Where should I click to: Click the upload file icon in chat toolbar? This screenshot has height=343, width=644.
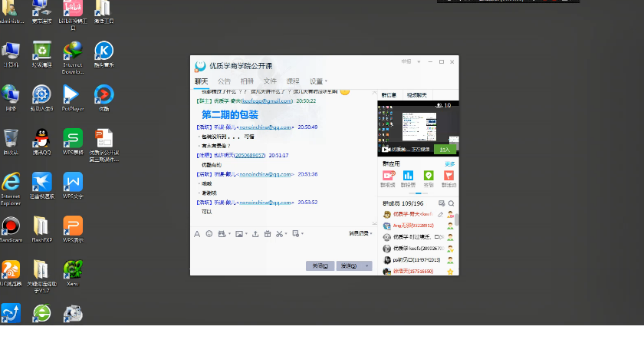(255, 233)
